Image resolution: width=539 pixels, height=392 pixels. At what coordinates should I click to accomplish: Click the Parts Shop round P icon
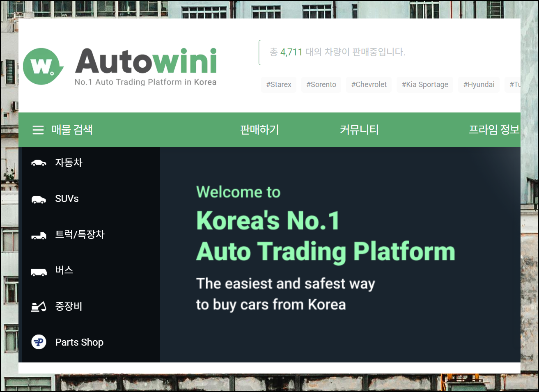tap(39, 342)
